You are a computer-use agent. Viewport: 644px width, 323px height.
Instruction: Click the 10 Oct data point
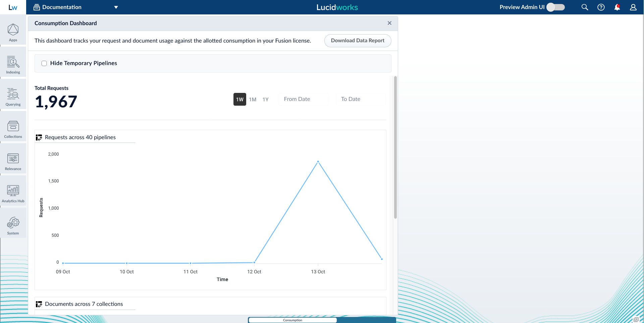tap(126, 263)
